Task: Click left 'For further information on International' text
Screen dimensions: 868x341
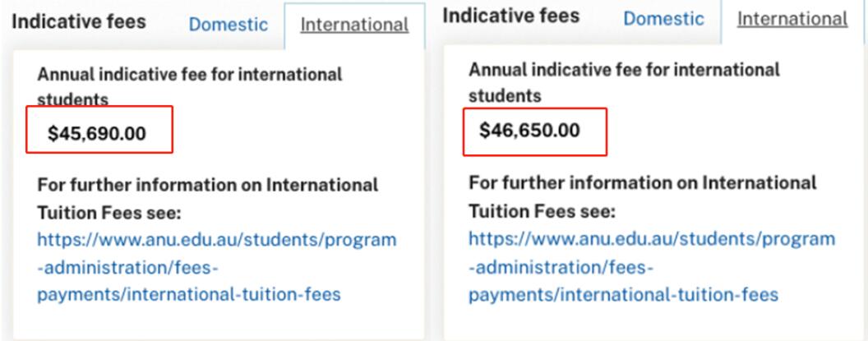Action: [x=207, y=185]
